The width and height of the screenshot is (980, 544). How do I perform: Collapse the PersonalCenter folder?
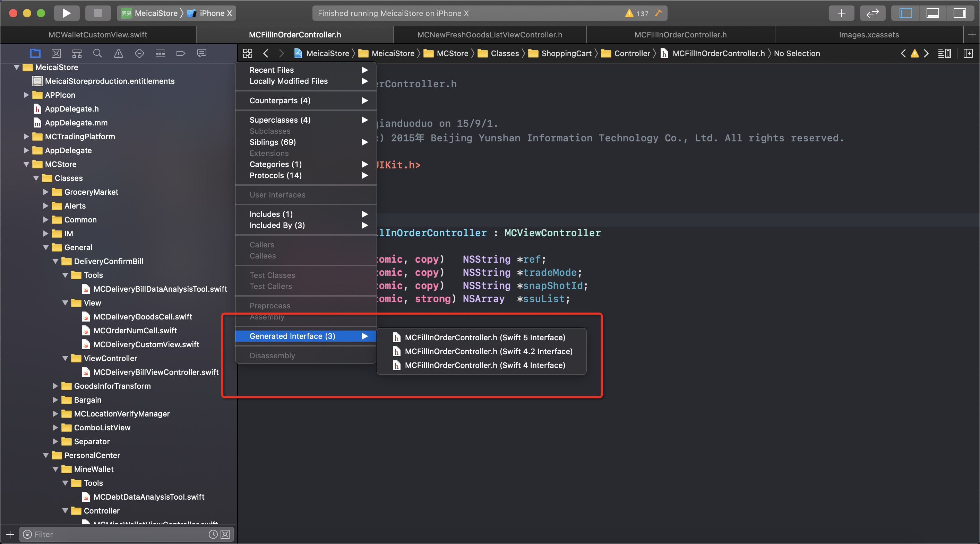[46, 455]
